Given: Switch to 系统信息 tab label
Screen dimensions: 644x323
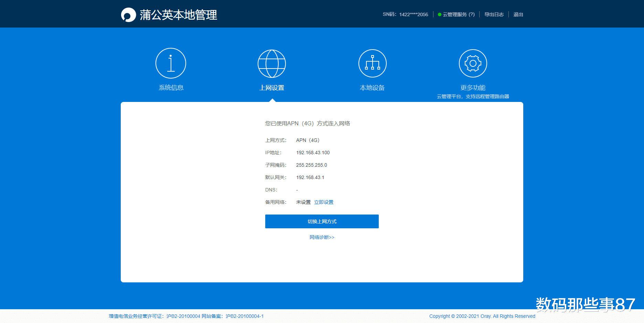Looking at the screenshot, I should 171,87.
